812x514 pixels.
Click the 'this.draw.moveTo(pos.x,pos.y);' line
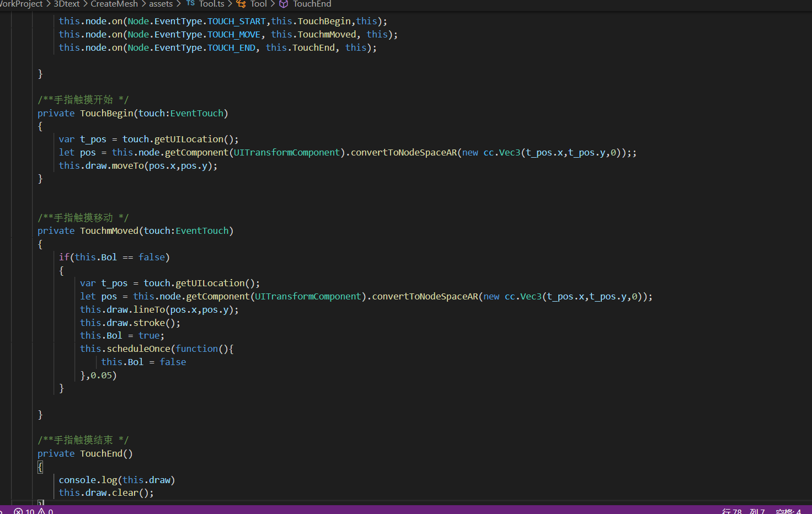tap(138, 165)
